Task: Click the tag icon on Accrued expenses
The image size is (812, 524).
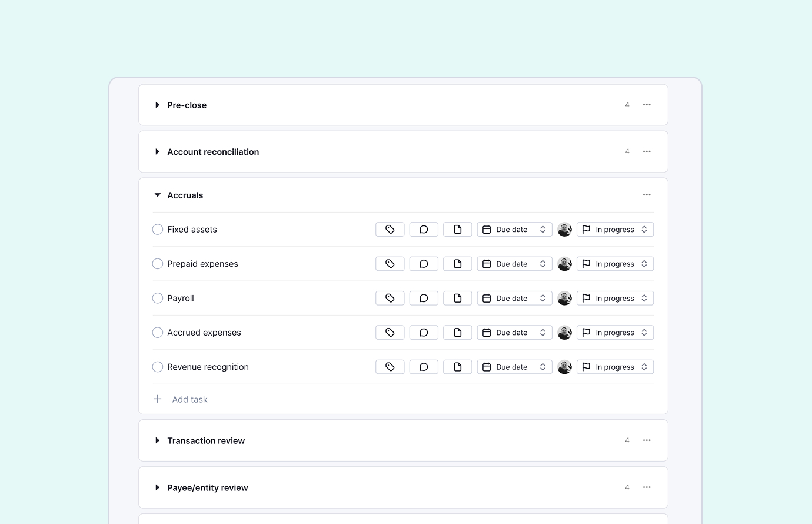Action: pyautogui.click(x=390, y=333)
